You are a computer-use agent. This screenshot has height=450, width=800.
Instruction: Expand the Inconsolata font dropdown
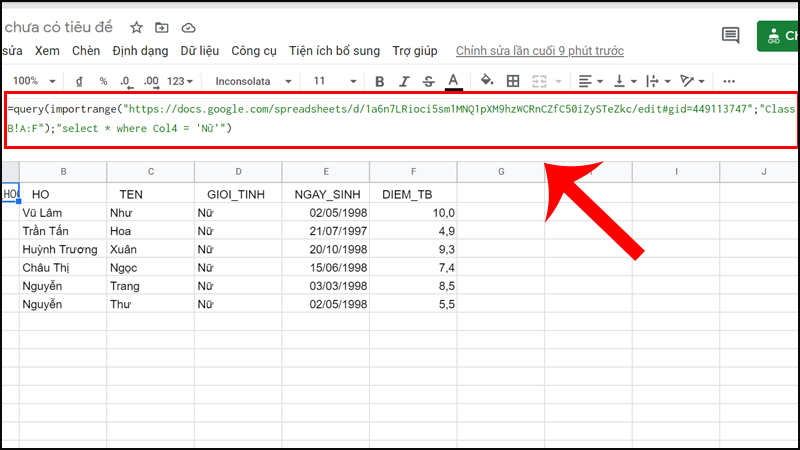click(254, 81)
